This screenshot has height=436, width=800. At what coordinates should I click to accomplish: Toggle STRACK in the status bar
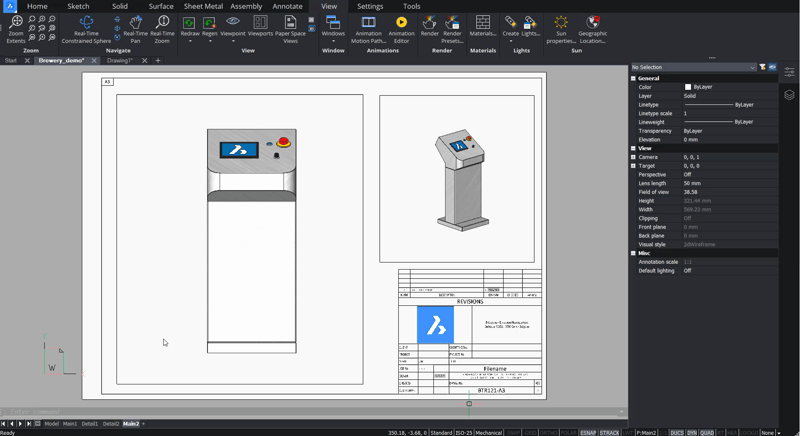pos(609,432)
